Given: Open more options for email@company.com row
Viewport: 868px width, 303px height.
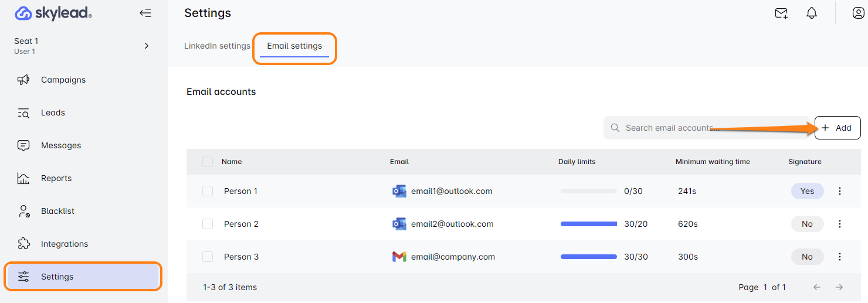Looking at the screenshot, I should click(x=840, y=257).
